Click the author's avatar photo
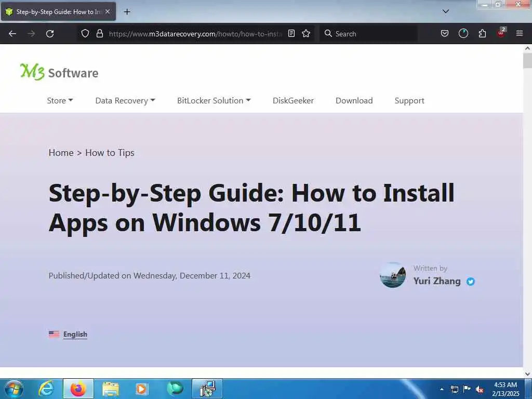This screenshot has height=399, width=532. point(393,275)
